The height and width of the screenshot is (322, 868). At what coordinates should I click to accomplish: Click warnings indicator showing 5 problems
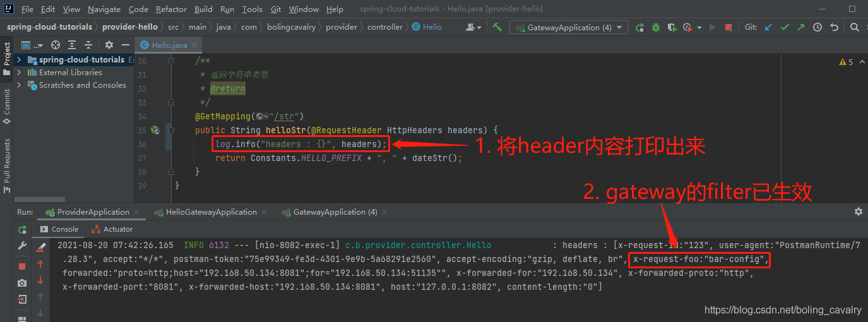[846, 62]
